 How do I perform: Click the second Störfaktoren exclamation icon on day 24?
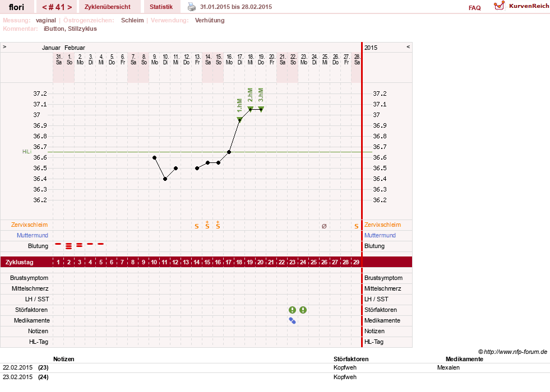303,310
